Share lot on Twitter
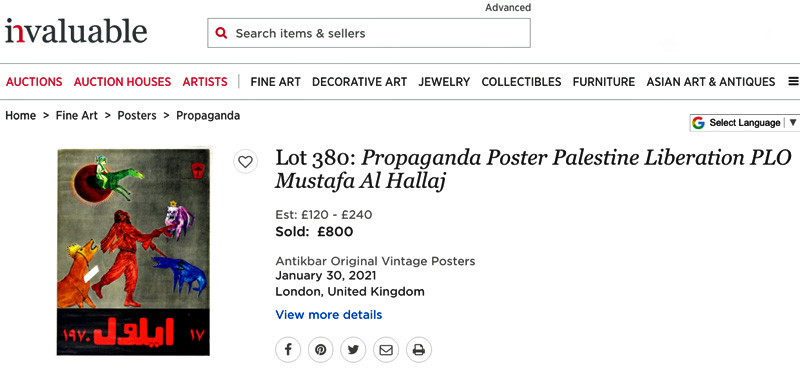 (353, 350)
